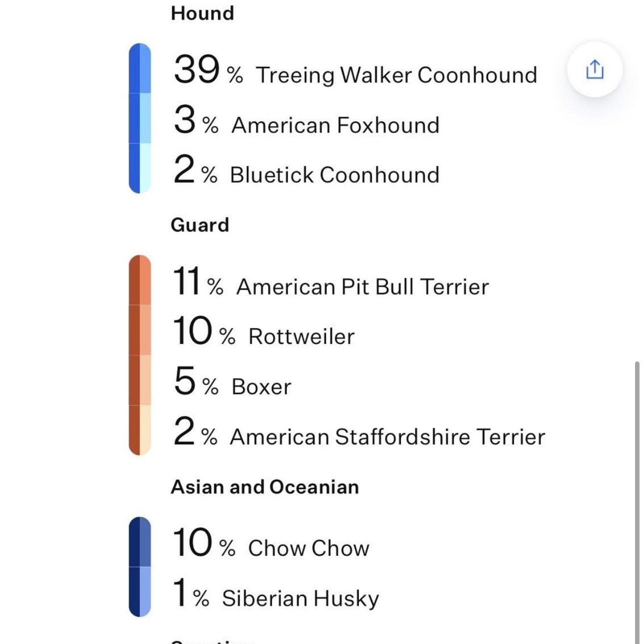Viewport: 644px width, 644px height.
Task: Tap the 39 percent value
Action: coord(197,69)
